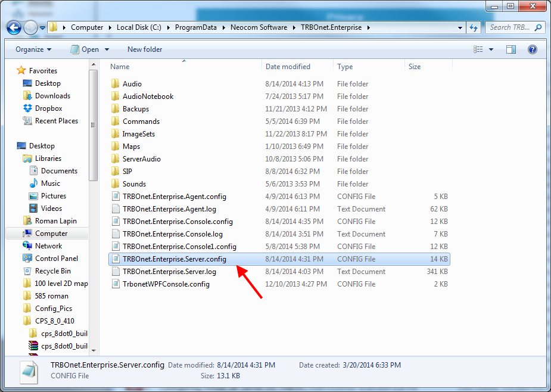551x392 pixels.
Task: Open Dropbox in the sidebar
Action: tap(48, 108)
